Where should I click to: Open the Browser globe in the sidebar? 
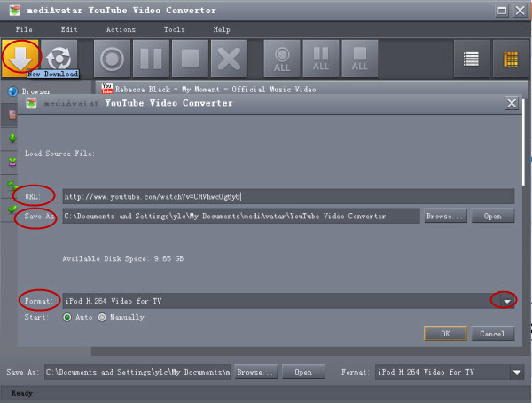[13, 91]
